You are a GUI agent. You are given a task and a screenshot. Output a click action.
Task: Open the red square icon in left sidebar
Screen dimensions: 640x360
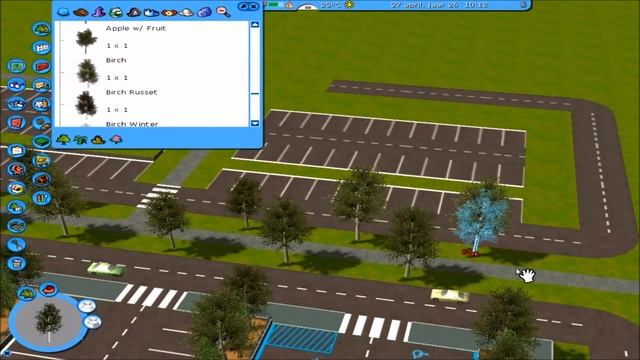(x=16, y=122)
